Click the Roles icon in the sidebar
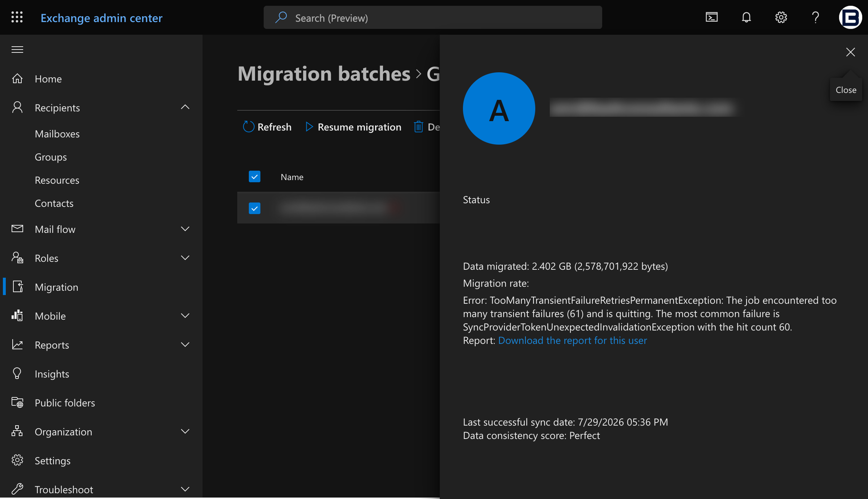The image size is (868, 499). click(x=17, y=257)
